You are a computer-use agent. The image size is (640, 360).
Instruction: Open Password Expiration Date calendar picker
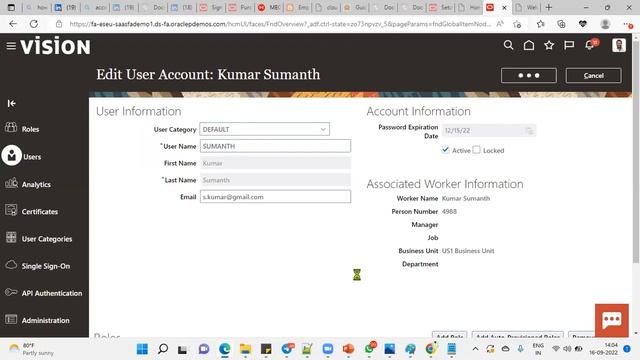tap(529, 131)
